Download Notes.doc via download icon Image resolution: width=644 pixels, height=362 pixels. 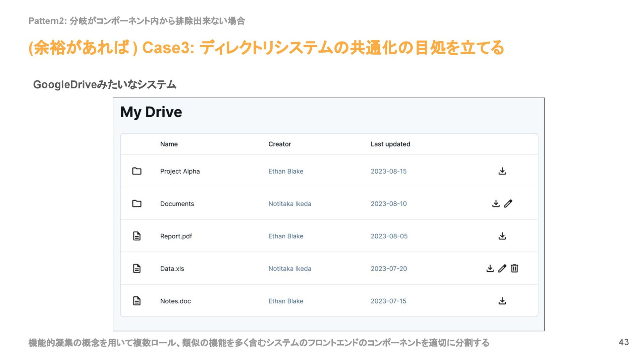point(502,301)
